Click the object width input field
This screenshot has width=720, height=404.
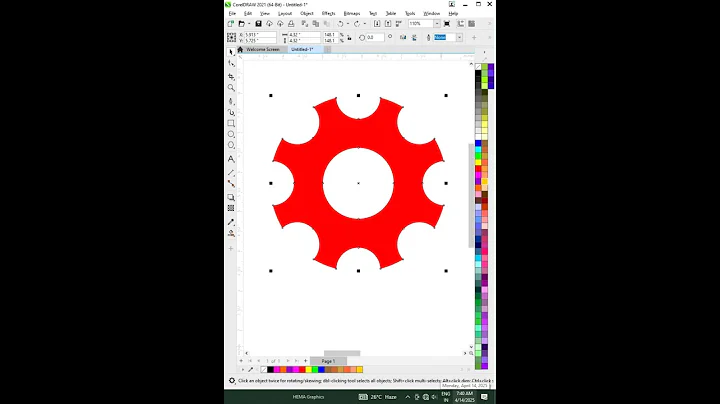[304, 34]
